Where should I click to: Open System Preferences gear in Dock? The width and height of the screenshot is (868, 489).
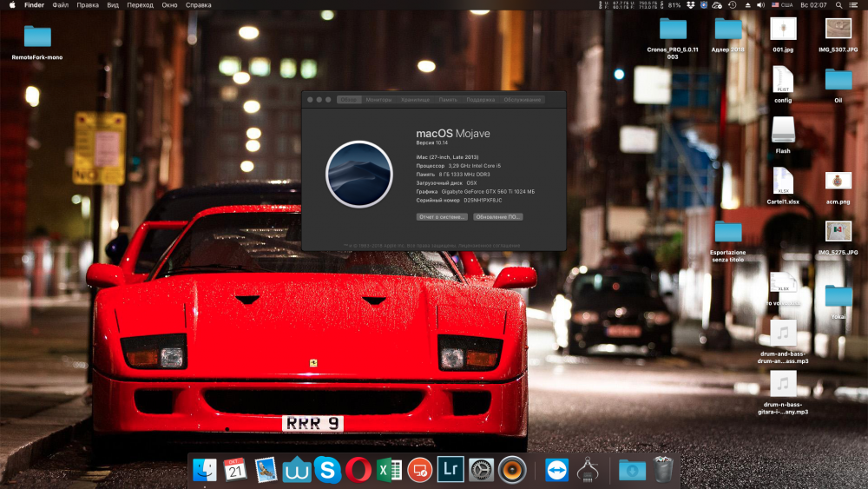coord(481,470)
